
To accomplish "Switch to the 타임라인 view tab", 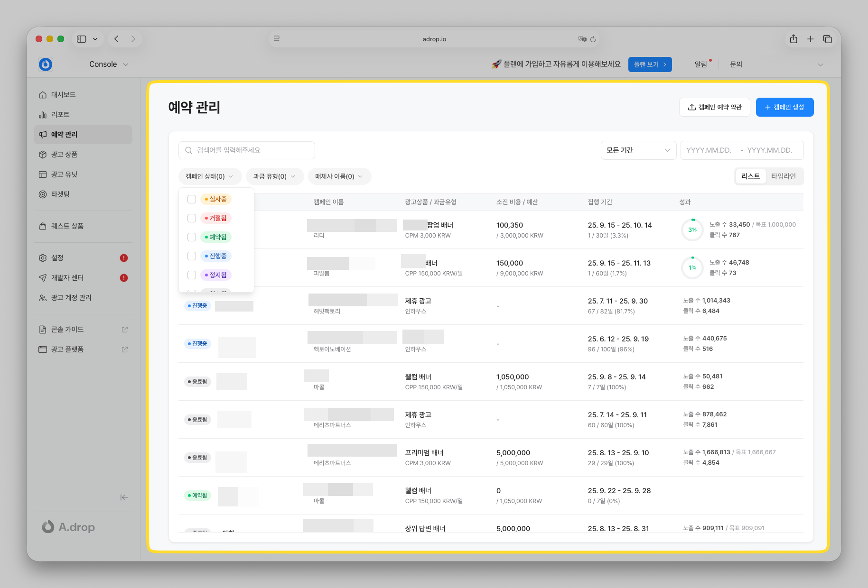I will (783, 176).
